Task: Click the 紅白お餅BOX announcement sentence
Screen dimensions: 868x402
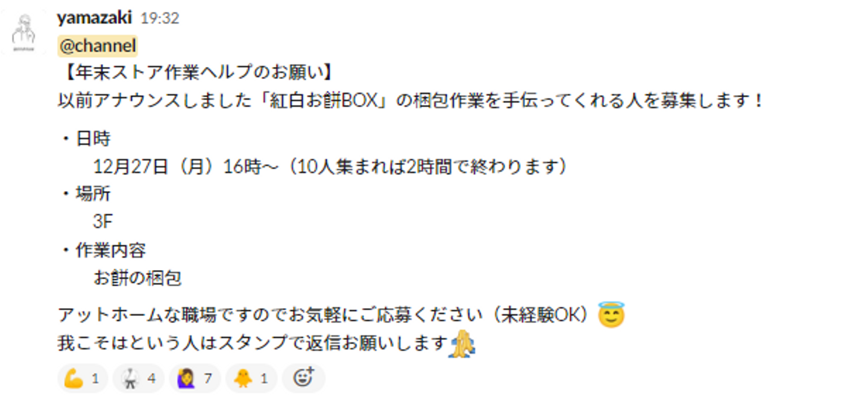Action: click(x=411, y=101)
